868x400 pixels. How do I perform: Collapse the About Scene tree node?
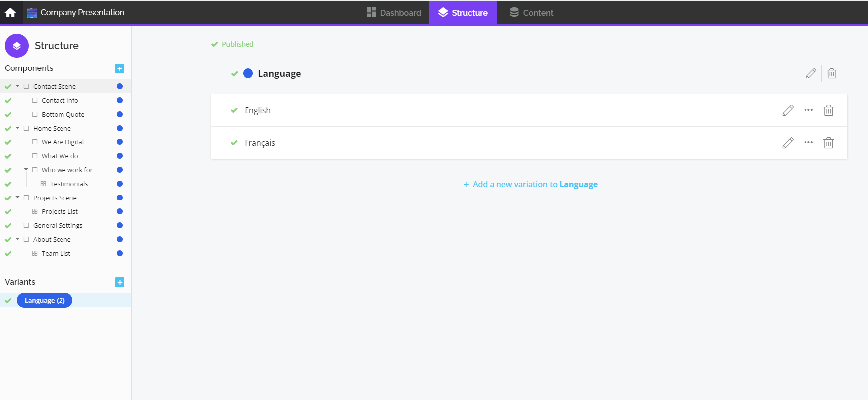[x=18, y=239]
